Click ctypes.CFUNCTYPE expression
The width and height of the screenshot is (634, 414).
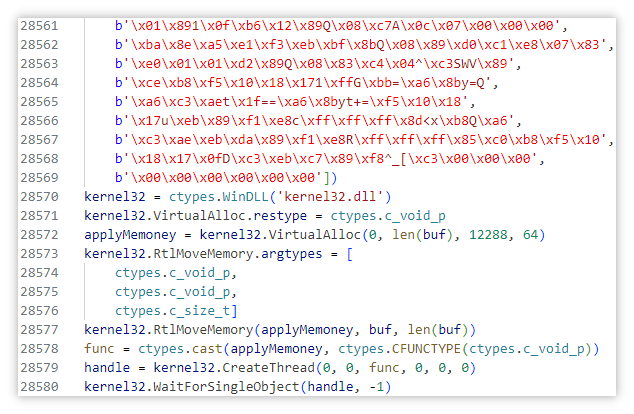(465, 349)
